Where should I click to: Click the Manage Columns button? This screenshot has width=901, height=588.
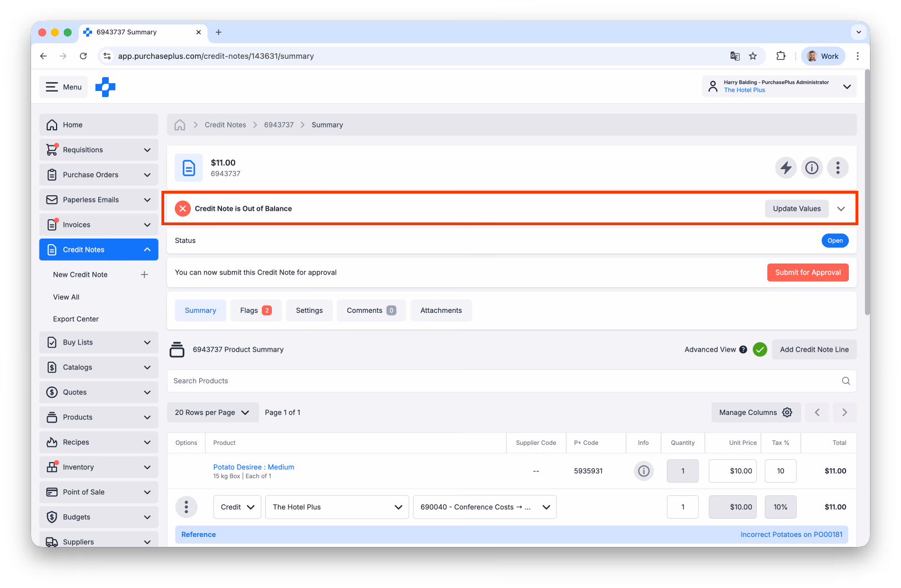tap(756, 413)
